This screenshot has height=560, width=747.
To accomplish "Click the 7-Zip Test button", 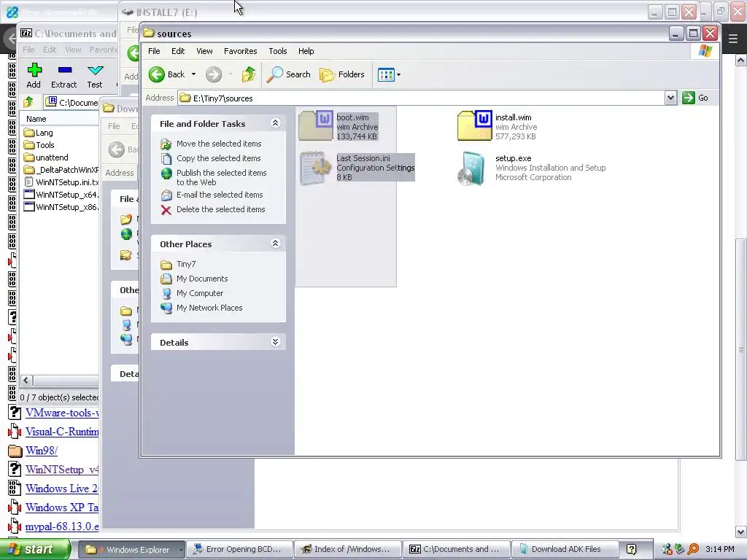I will click(x=95, y=76).
